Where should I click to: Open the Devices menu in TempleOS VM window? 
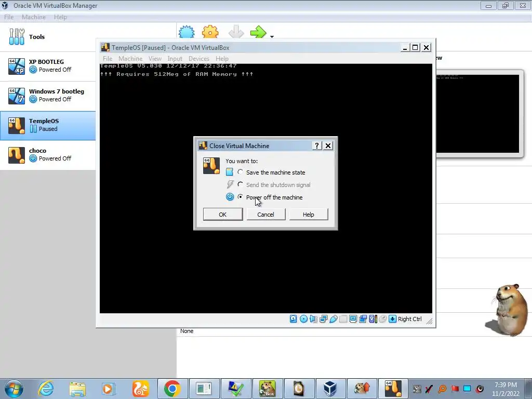(199, 59)
